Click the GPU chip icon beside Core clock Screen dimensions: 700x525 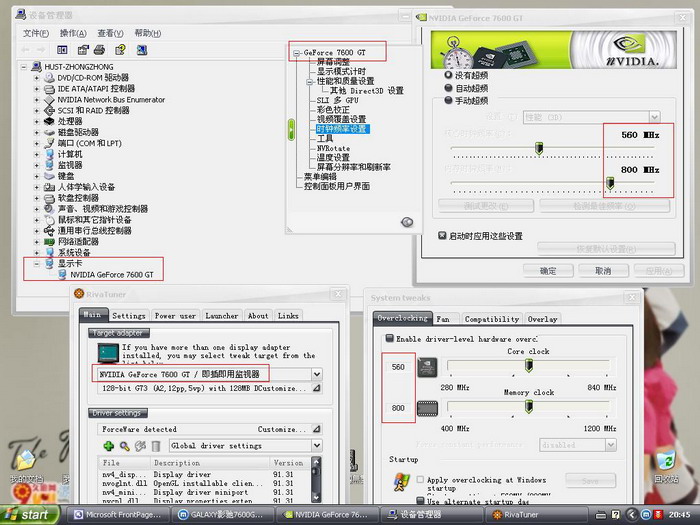[x=427, y=367]
